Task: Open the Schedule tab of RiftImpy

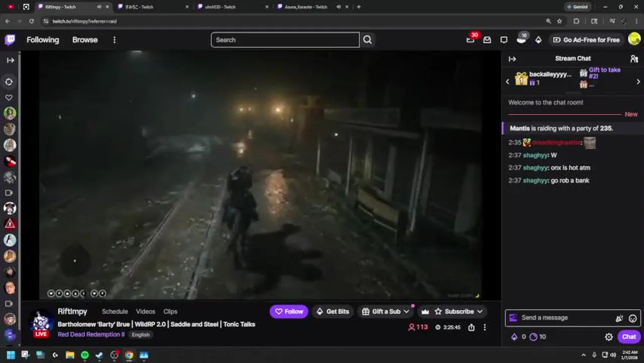Action: tap(115, 312)
